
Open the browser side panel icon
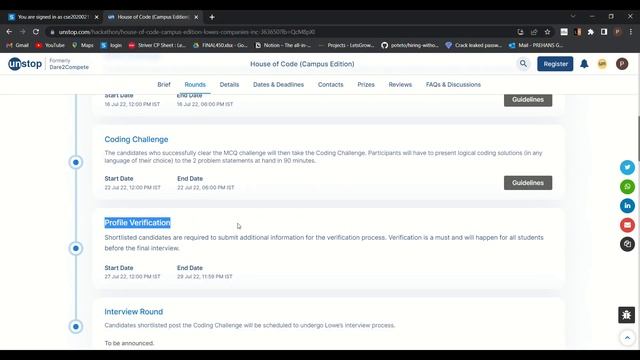(x=604, y=32)
